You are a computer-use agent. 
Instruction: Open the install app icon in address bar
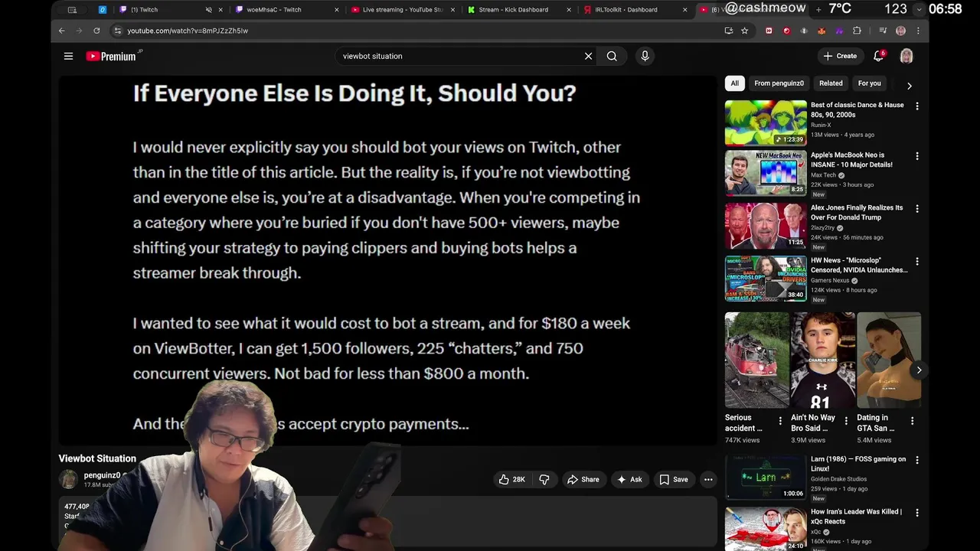(x=728, y=31)
